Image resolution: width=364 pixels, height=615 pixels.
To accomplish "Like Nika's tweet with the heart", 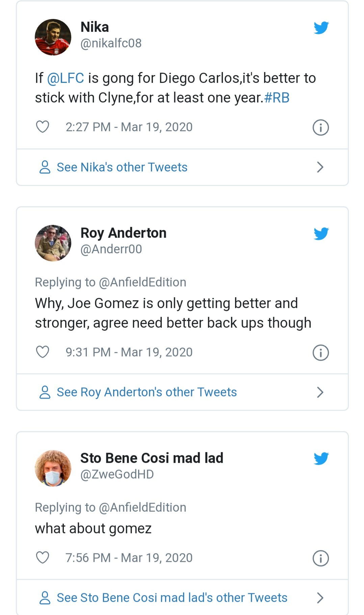I will tap(42, 127).
